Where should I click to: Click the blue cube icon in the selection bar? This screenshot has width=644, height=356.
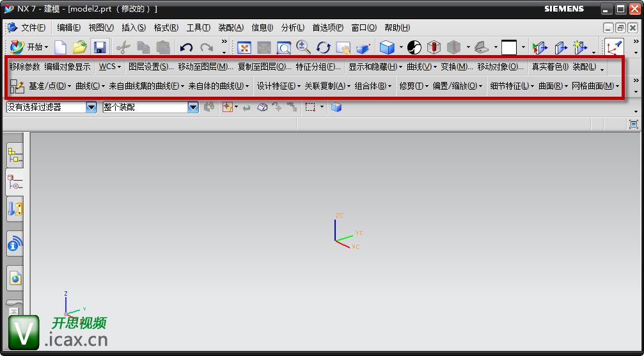point(336,108)
